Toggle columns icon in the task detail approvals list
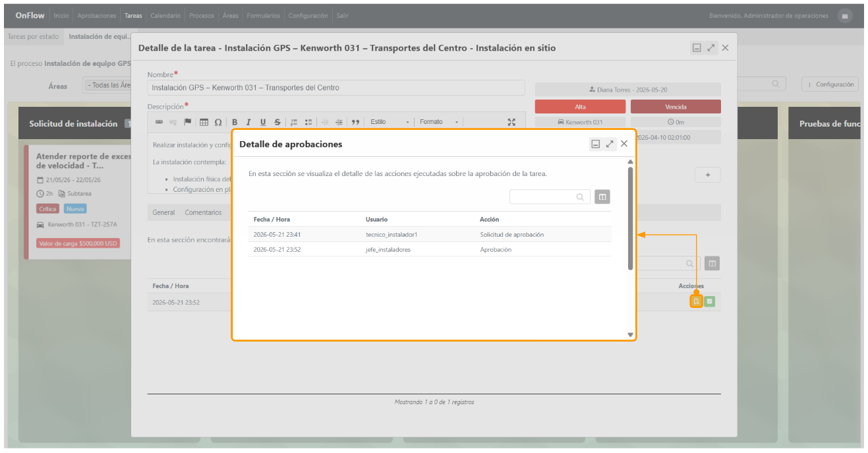 coord(712,263)
